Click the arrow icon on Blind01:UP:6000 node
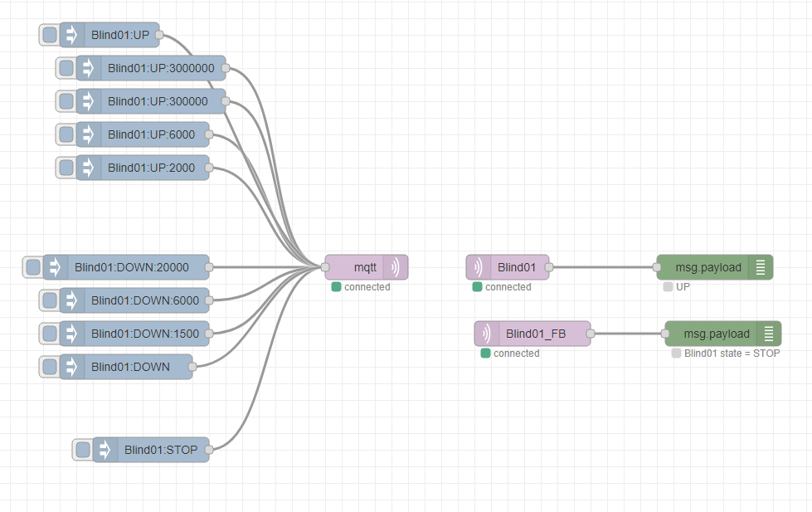The height and width of the screenshot is (512, 812). click(x=88, y=134)
